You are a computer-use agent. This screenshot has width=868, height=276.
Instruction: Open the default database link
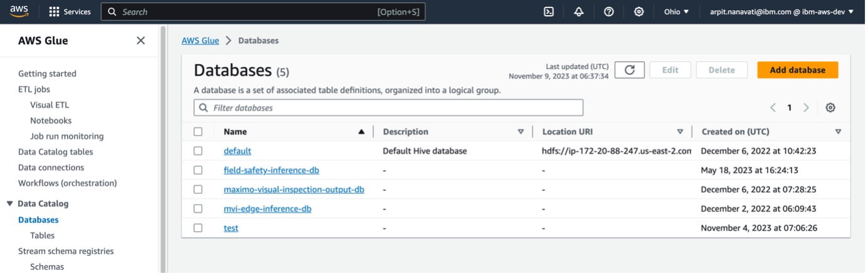point(238,151)
